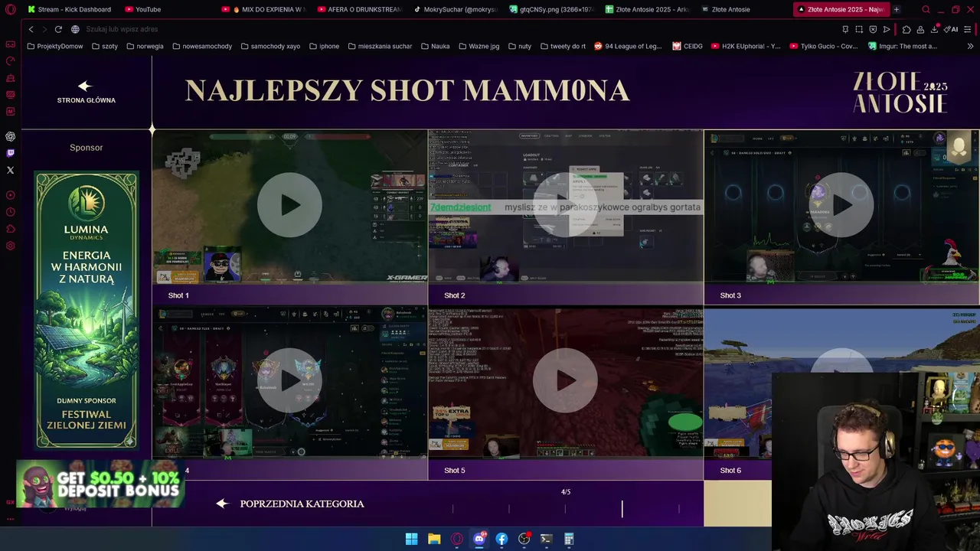Play the Shot 5 video
The width and height of the screenshot is (980, 551).
pos(565,380)
